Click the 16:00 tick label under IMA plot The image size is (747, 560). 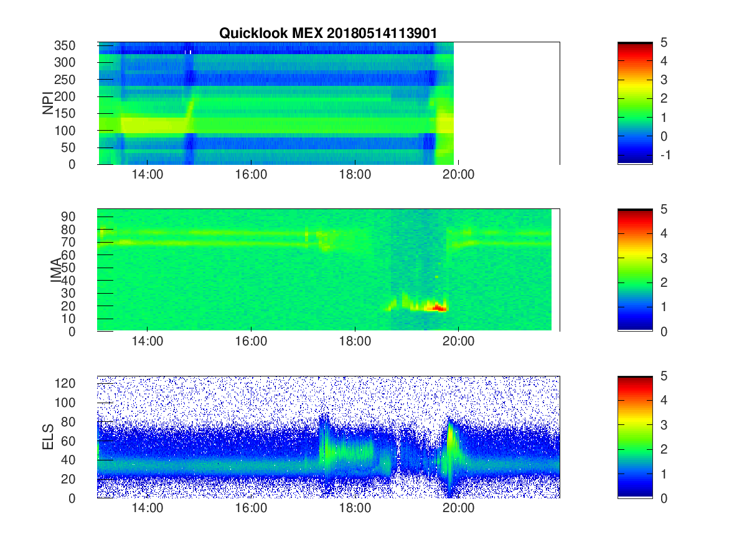point(251,342)
